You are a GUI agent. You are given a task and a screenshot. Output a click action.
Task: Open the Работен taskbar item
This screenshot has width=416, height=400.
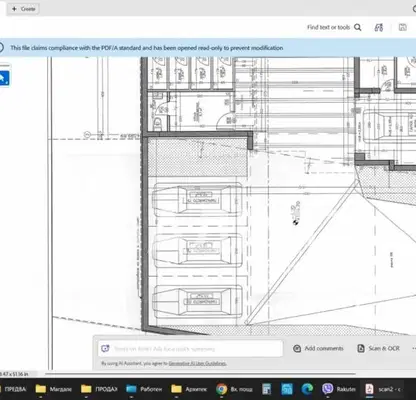(x=144, y=389)
